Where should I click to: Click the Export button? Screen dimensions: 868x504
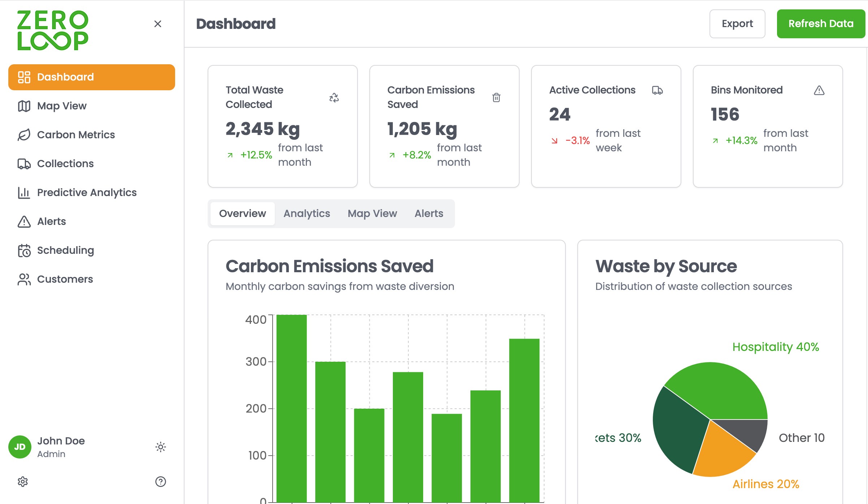(737, 24)
